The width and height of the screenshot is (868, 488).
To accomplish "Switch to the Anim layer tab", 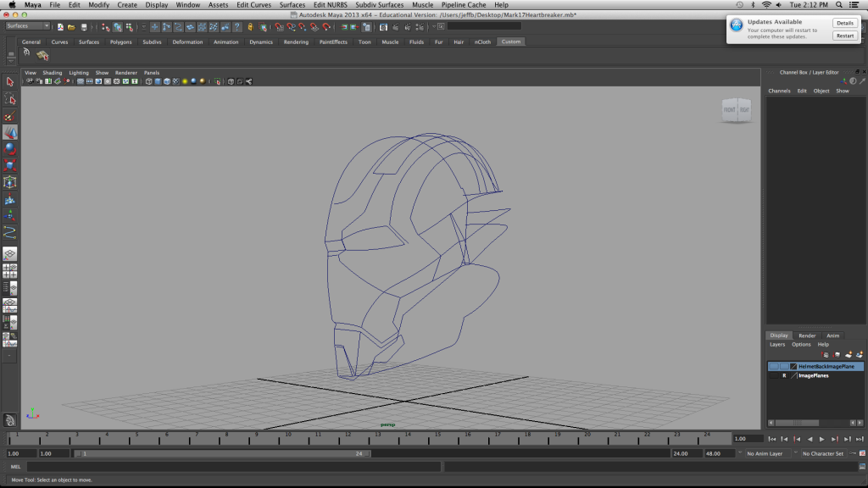I will [x=832, y=335].
